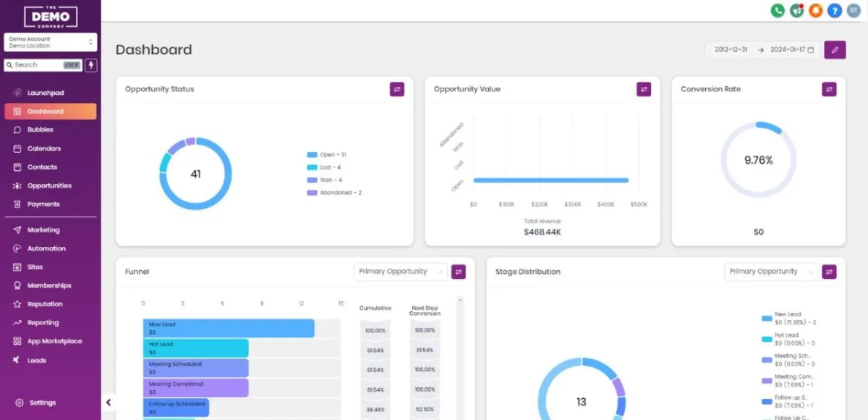Click the $468.44K total revenue value
This screenshot has width=868, height=420.
click(x=542, y=232)
